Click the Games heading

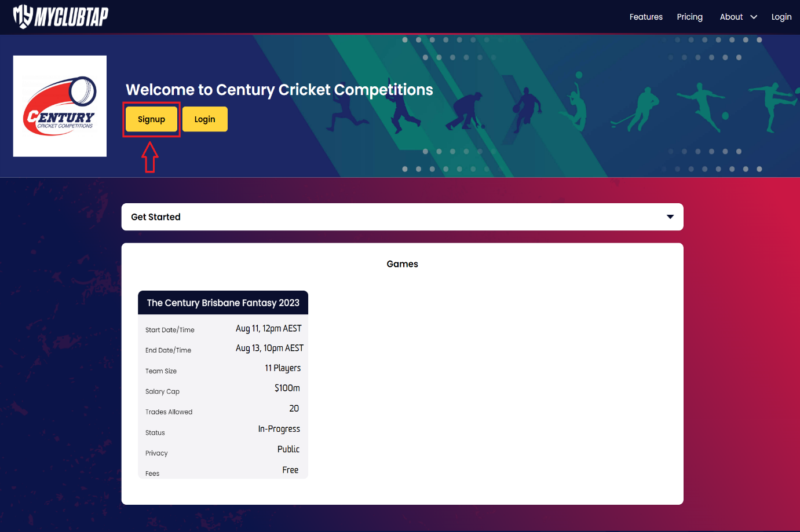pos(402,264)
